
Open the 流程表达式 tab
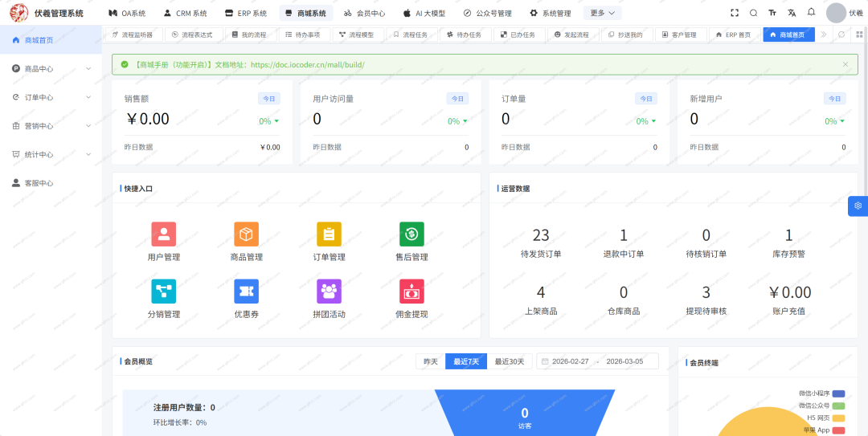pos(192,35)
